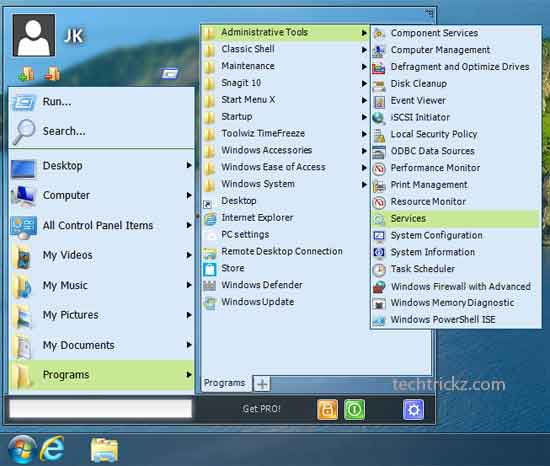Open the orange lock button
Image resolution: width=550 pixels, height=466 pixels.
(x=327, y=409)
